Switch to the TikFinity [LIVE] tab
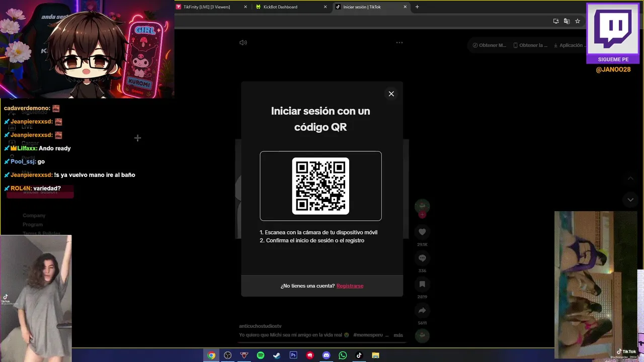 206,7
